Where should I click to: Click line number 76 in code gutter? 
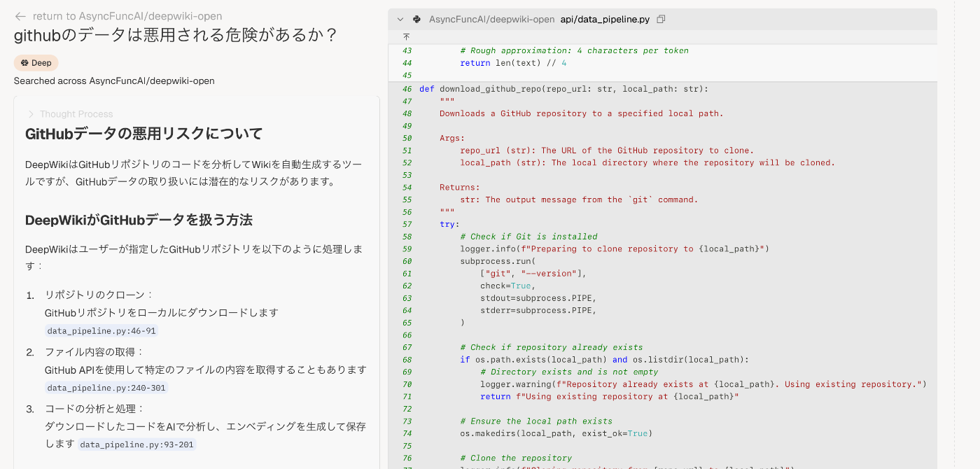(x=407, y=458)
